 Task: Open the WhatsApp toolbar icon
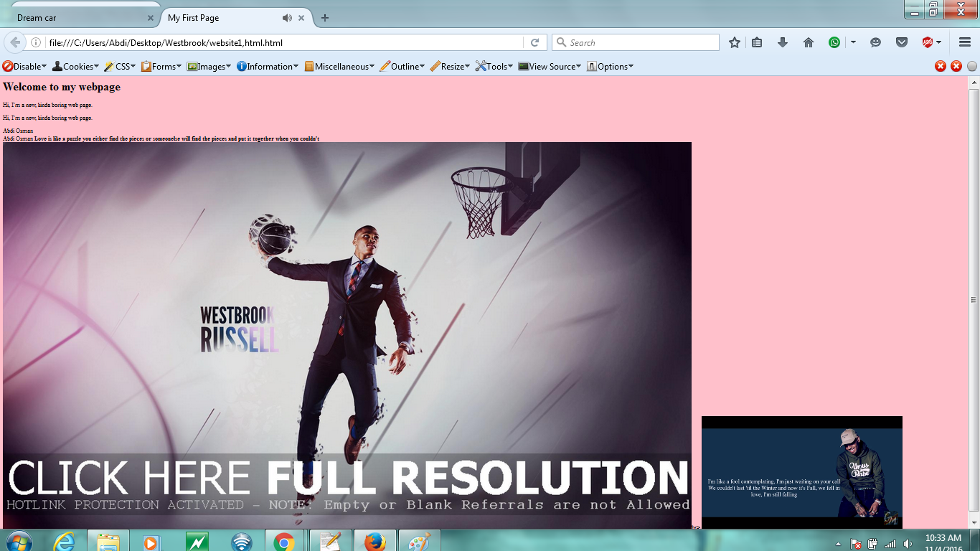[834, 43]
